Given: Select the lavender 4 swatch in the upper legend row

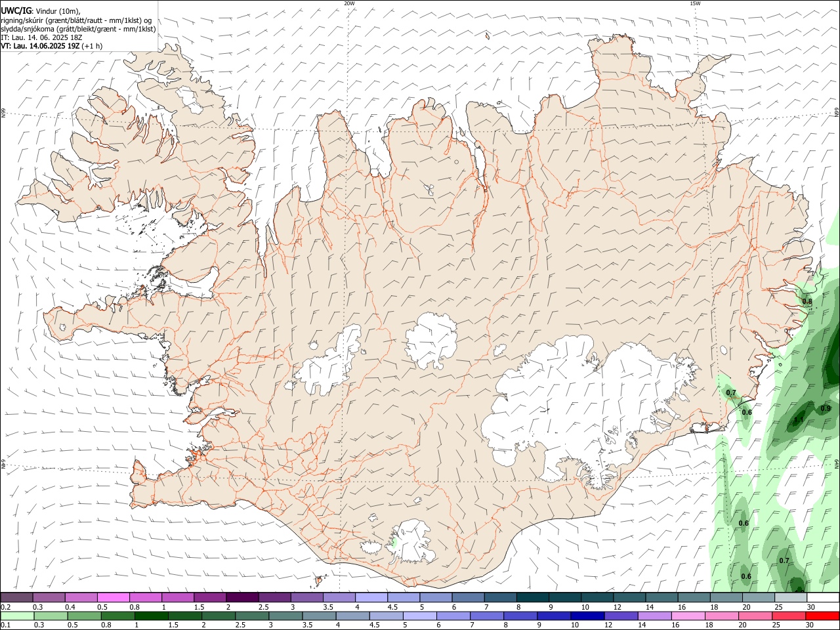Looking at the screenshot, I should click(x=371, y=597).
